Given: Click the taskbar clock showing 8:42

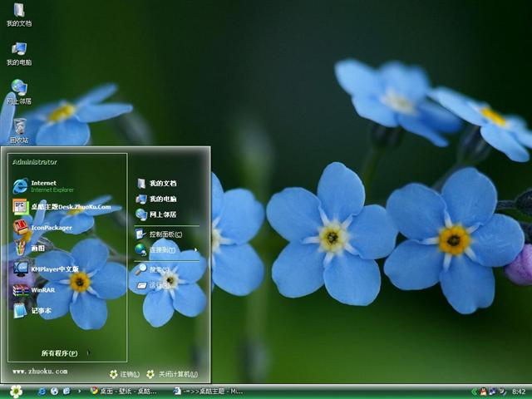Looking at the screenshot, I should [519, 392].
